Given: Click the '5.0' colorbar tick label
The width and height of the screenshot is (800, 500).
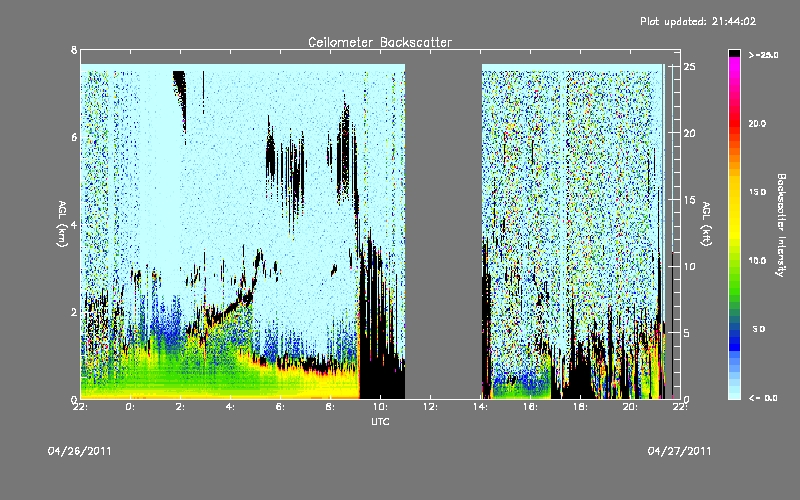Looking at the screenshot, I should (759, 329).
